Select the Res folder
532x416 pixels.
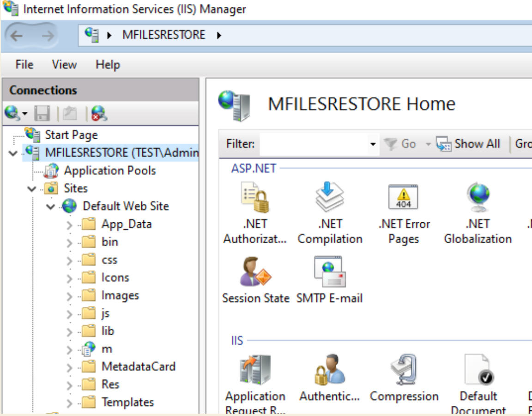point(111,384)
